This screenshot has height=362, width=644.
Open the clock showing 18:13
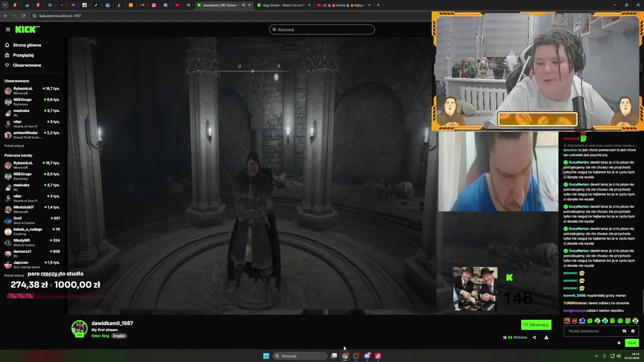[632, 356]
